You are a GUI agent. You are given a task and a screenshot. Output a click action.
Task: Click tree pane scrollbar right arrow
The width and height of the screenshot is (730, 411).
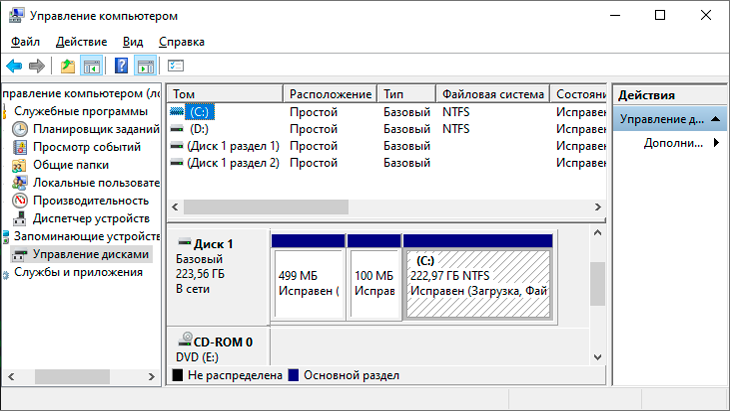click(x=151, y=377)
